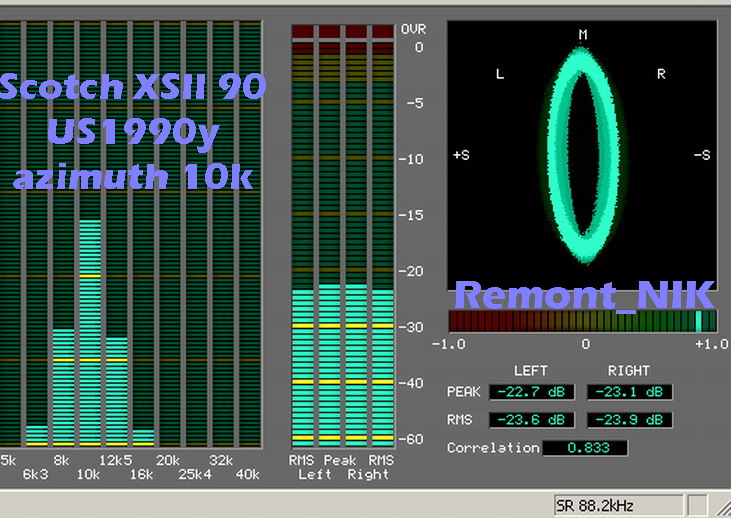Click the right PEAK value field
The height and width of the screenshot is (518, 731).
(629, 392)
